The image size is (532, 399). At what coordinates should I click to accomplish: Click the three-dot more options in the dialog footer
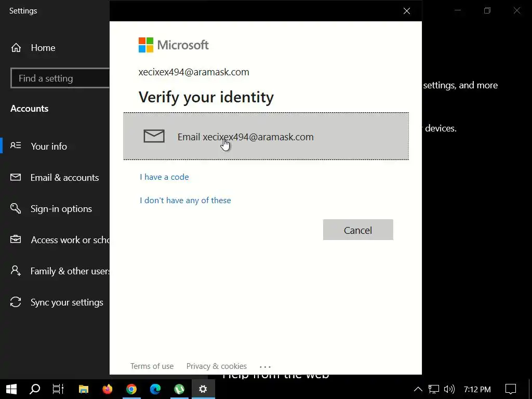tap(265, 367)
